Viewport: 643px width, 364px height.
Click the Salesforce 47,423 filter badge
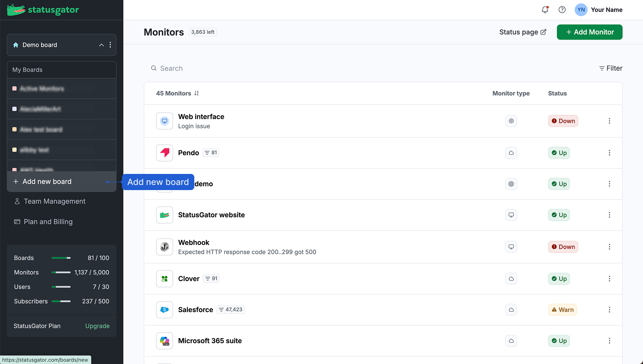[230, 310]
